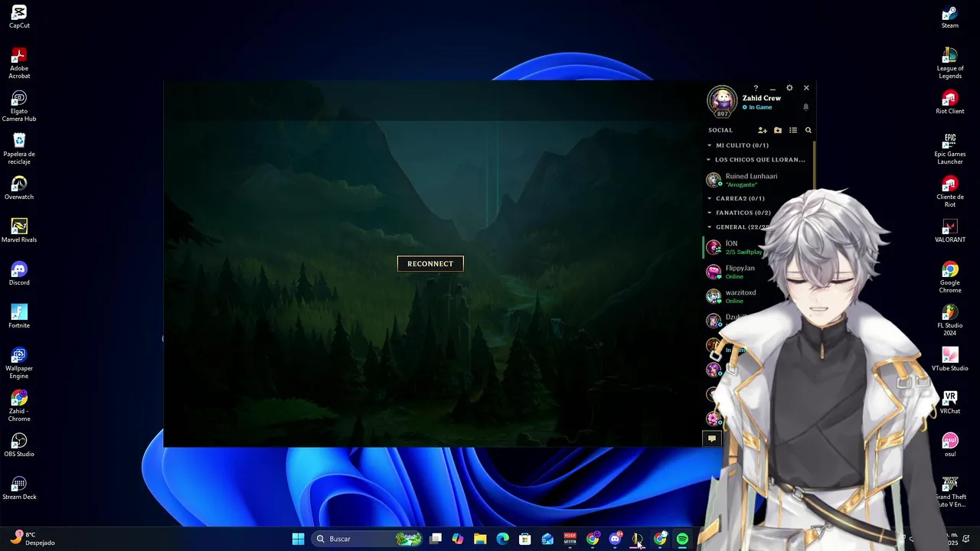The image size is (980, 551).
Task: Select the Discord desktop shortcut
Action: (x=19, y=274)
